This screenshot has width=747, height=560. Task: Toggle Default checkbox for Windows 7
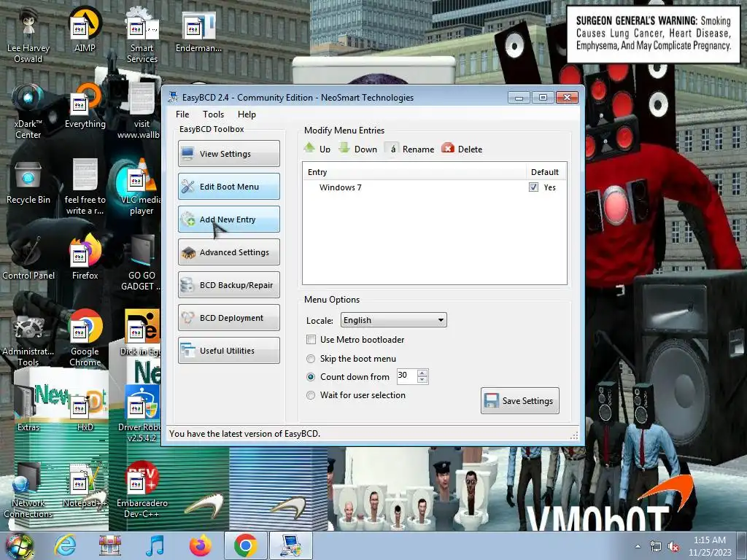[x=533, y=187]
